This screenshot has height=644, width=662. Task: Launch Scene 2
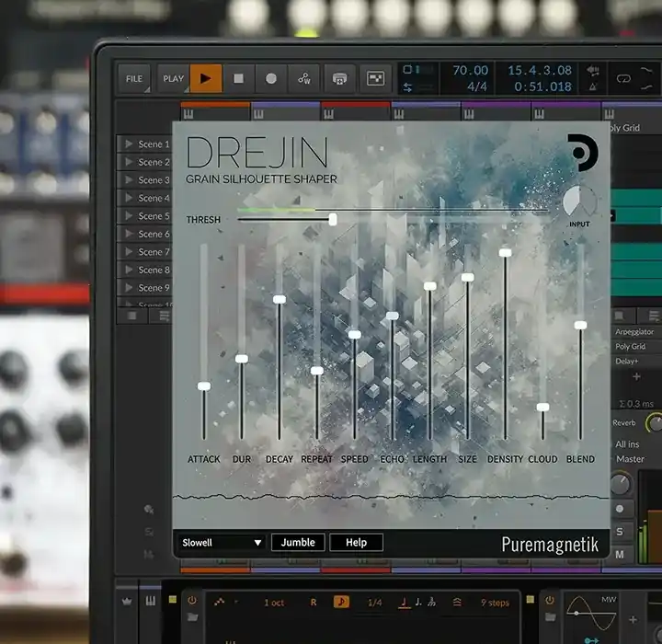point(129,162)
